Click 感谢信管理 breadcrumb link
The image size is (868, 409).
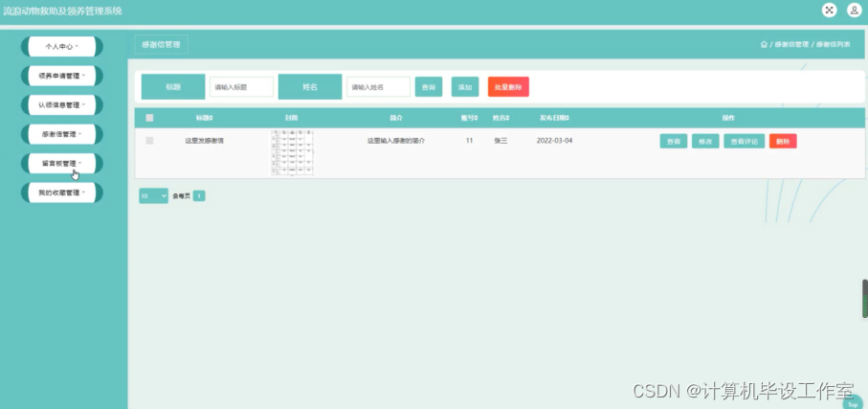point(791,44)
